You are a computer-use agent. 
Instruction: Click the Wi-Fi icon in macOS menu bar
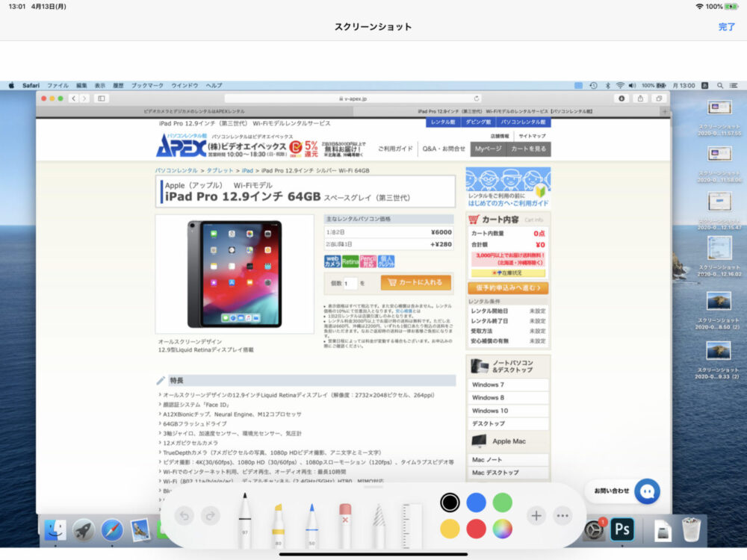point(620,86)
